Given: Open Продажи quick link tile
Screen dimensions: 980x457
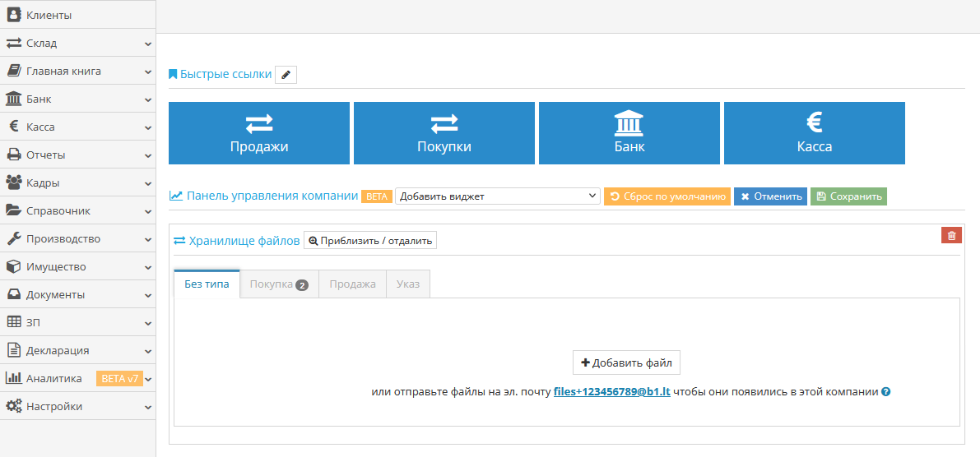Looking at the screenshot, I should pyautogui.click(x=259, y=133).
